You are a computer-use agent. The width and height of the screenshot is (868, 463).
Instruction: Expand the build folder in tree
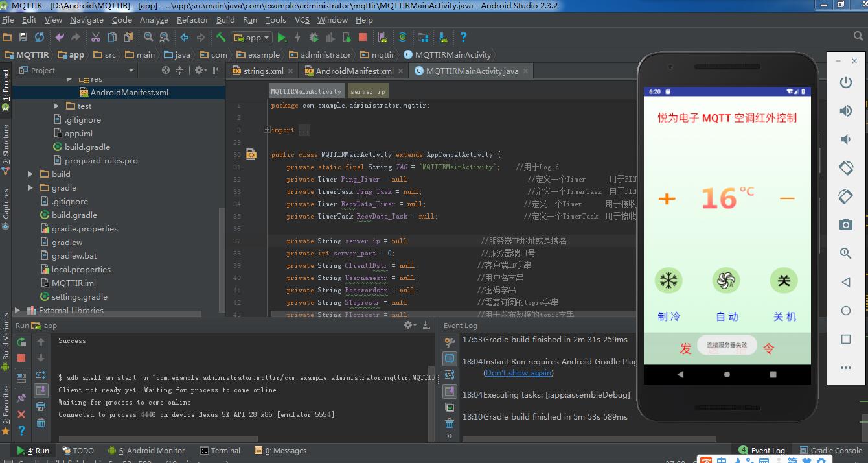click(x=30, y=174)
